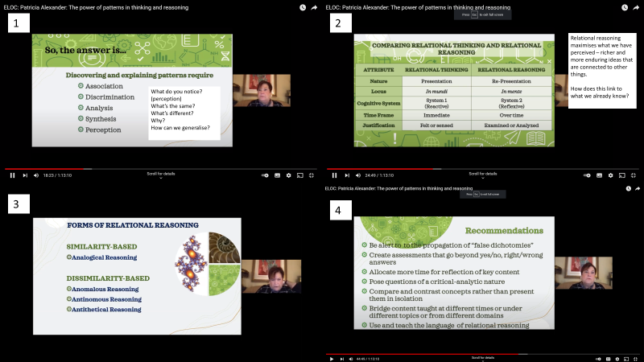Click 'Re-Presentation' table cell
Screen dimensions: 644x362
(511, 81)
